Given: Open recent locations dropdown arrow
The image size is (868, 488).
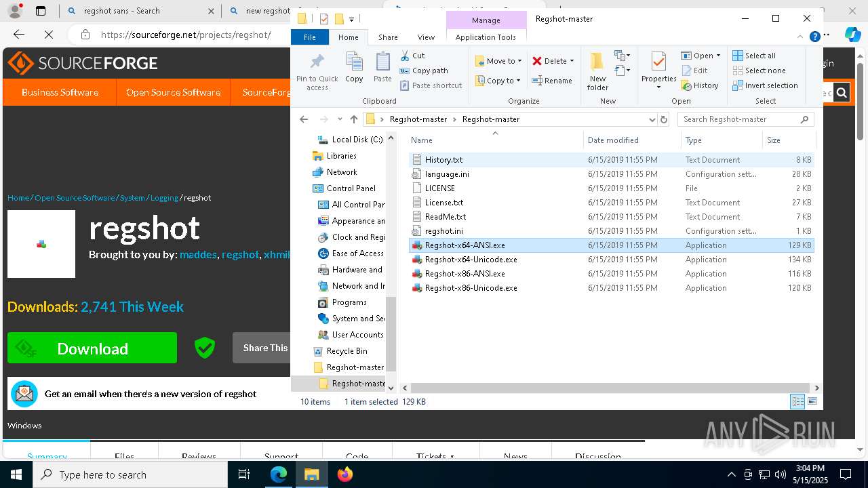Looking at the screenshot, I should tap(340, 119).
